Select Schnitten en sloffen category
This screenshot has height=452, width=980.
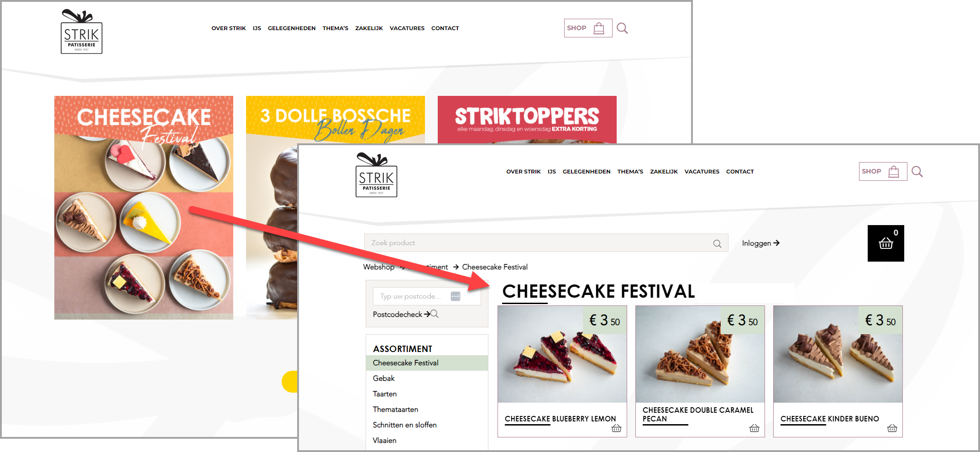[x=404, y=425]
